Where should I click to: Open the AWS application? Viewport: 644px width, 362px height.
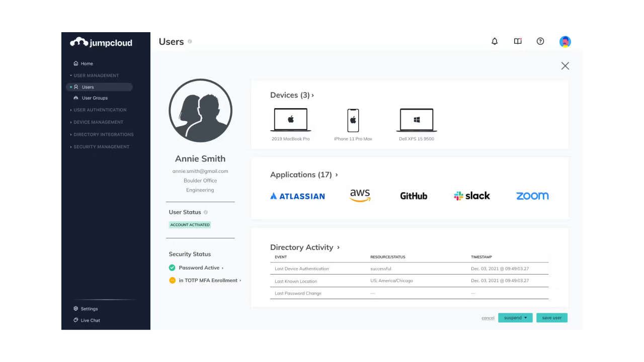coord(360,196)
